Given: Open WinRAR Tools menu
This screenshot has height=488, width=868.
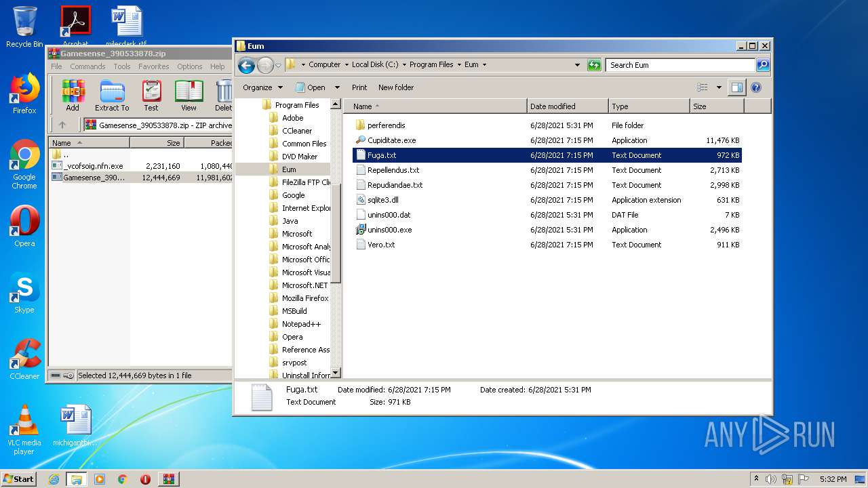Looking at the screenshot, I should (122, 66).
